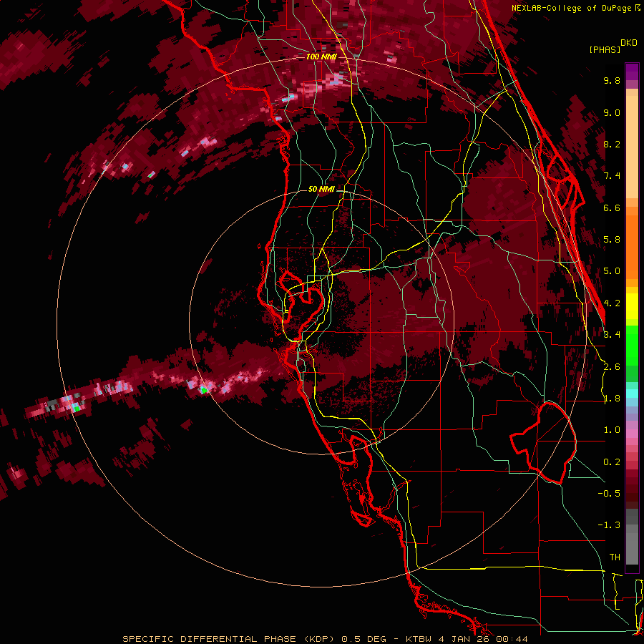Click the DKD label above the color scale
This screenshot has width=644, height=644.
tap(629, 43)
